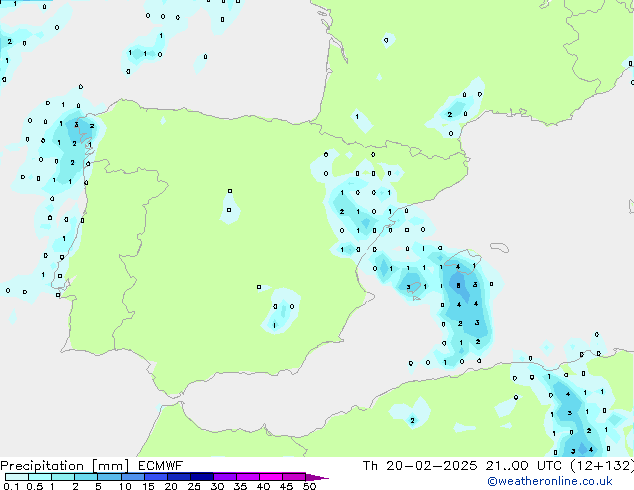The width and height of the screenshot is (634, 490).
Task: Click the 'Precipitation [mm]' title text
Action: (65, 466)
